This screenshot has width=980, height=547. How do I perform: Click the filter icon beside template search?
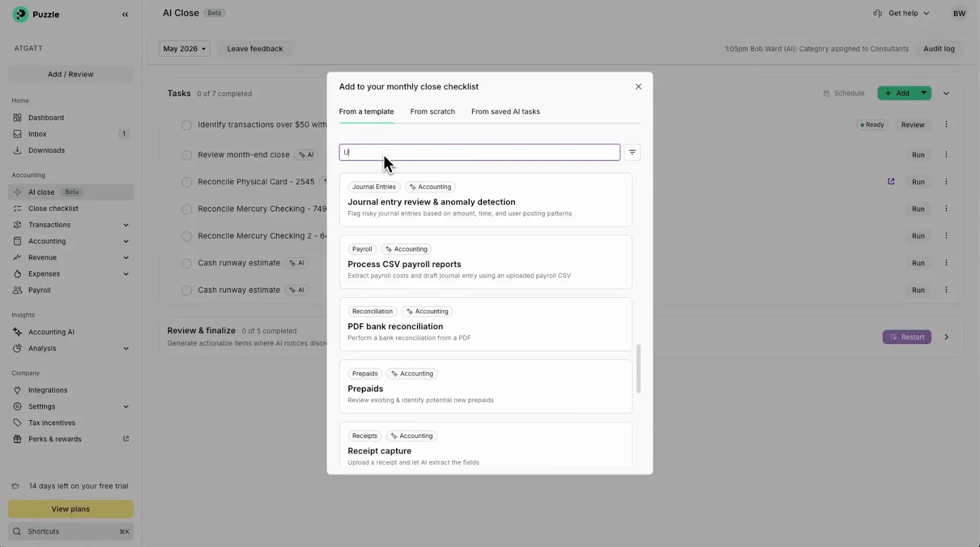point(632,152)
